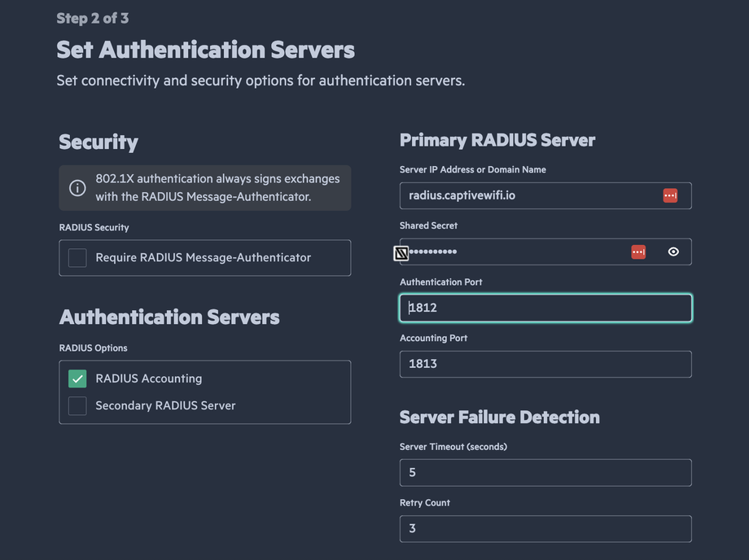Viewport: 749px width, 560px height.
Task: Select the Accounting Port 1813 field
Action: point(545,364)
